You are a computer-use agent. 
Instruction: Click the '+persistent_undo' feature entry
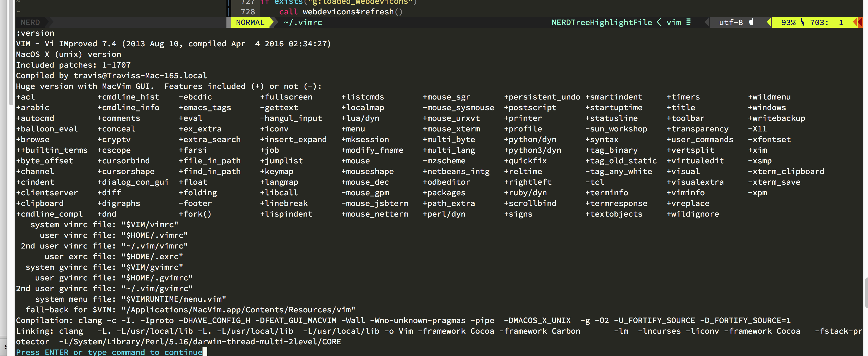tap(542, 97)
